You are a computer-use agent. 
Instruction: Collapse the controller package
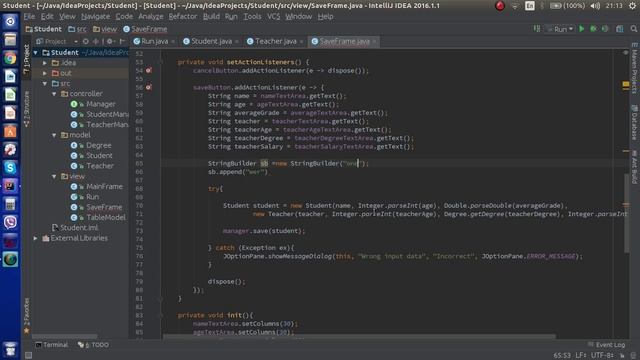54,94
